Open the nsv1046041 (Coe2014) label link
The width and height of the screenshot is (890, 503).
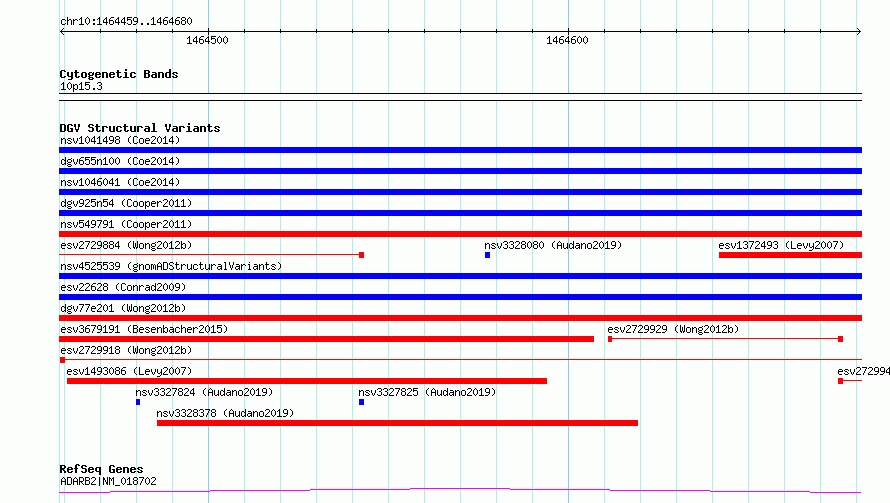(x=120, y=182)
